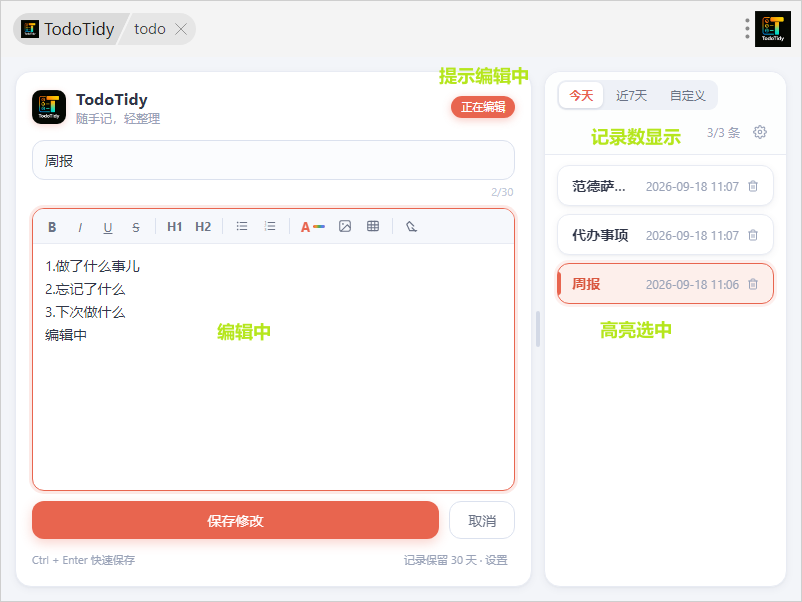
Task: Delete the 范德萨... record
Action: tap(753, 186)
